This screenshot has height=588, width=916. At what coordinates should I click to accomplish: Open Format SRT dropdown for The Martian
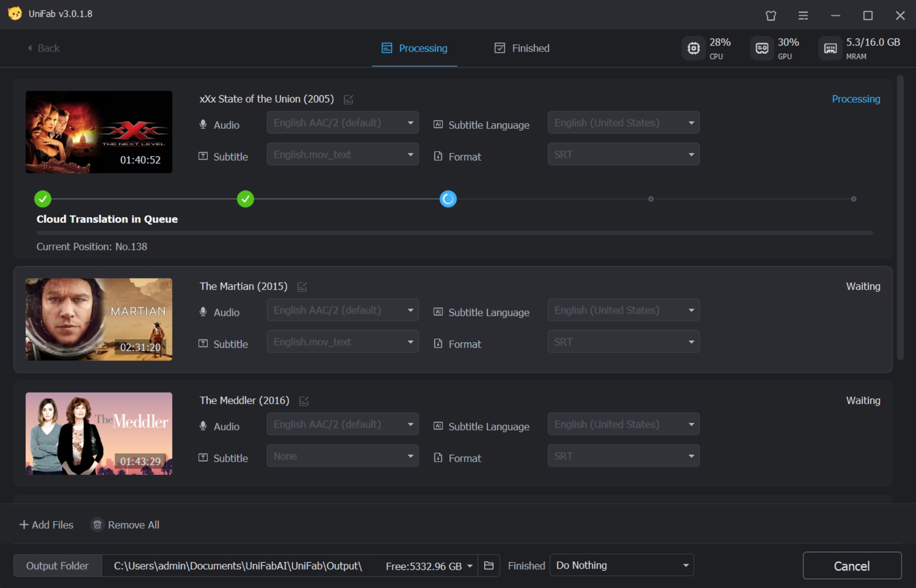pyautogui.click(x=623, y=342)
